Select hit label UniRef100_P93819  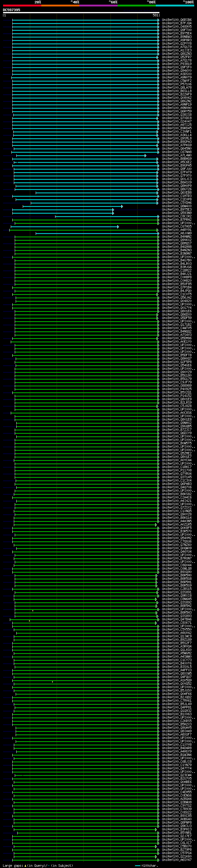[177, 64]
